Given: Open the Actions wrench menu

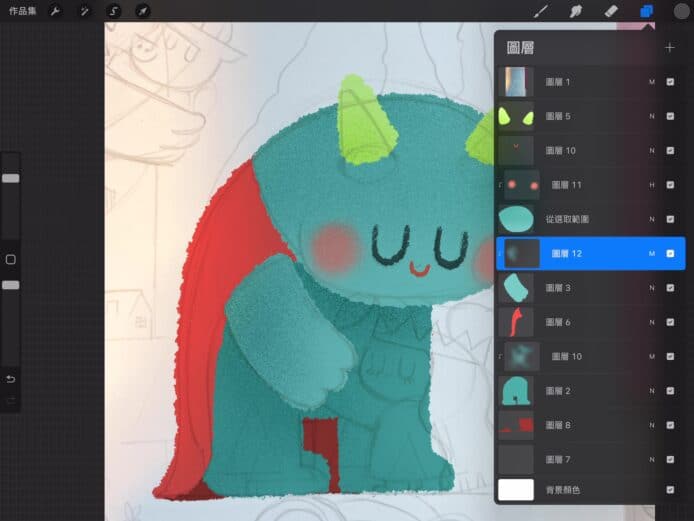Looking at the screenshot, I should (55, 11).
